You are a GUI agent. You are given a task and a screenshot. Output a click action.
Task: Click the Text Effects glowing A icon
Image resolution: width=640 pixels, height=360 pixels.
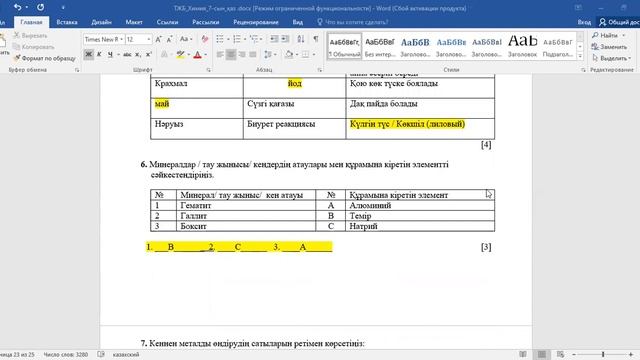pos(164,54)
